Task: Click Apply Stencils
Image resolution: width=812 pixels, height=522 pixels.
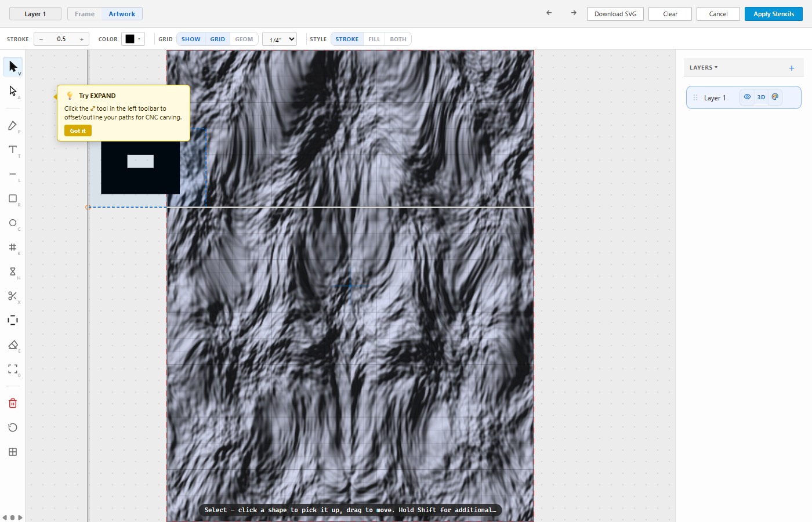Action: [774, 14]
